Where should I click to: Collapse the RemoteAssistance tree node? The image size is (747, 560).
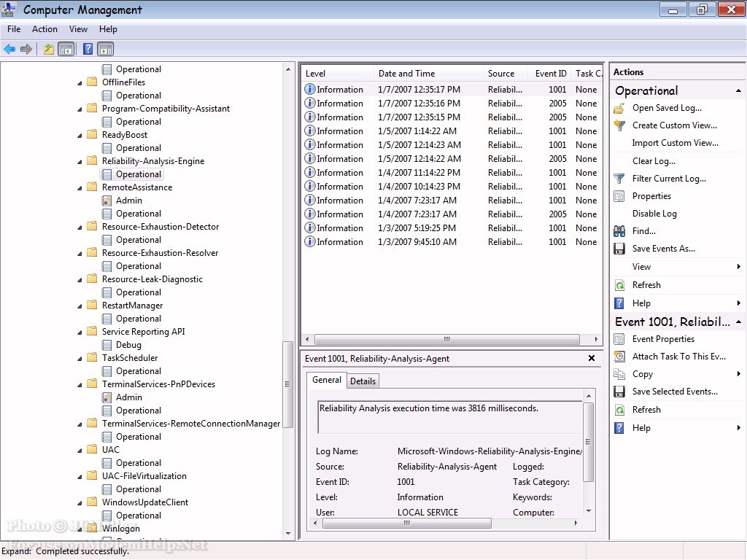80,187
